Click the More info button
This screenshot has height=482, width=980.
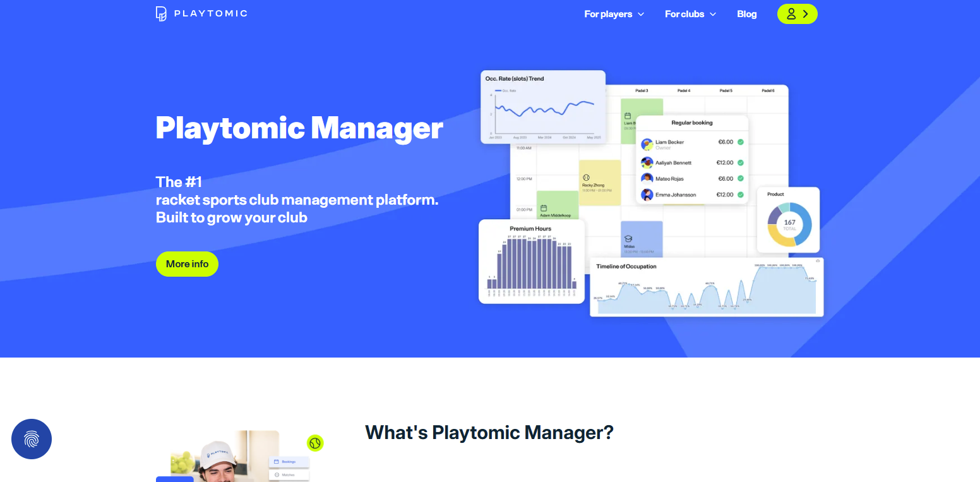187,264
